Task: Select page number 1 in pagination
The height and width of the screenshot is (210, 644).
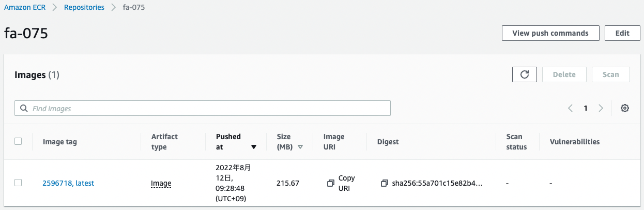Action: 586,108
